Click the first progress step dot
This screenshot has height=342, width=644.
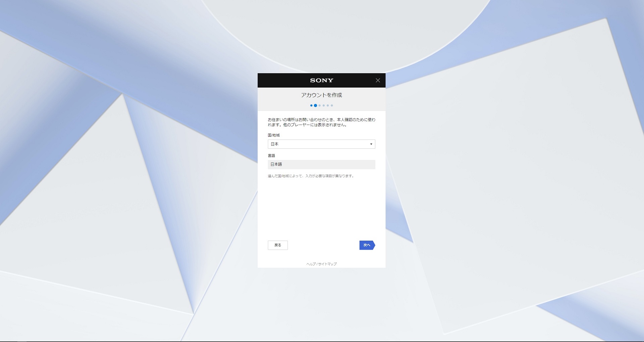(311, 105)
